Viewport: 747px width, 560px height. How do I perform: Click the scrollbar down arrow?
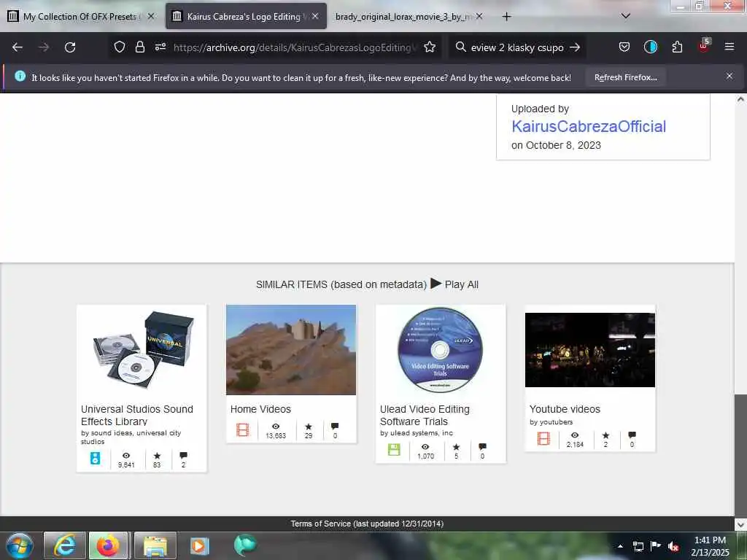(740, 524)
